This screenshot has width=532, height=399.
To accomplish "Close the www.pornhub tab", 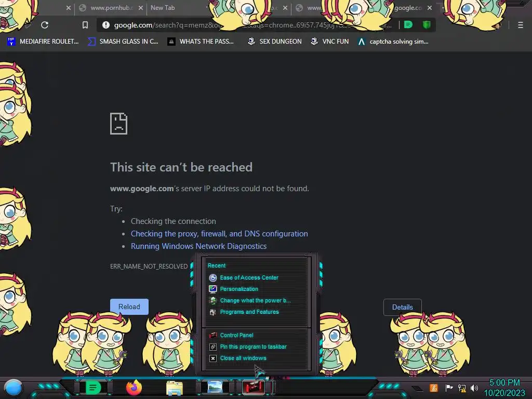I will (x=140, y=8).
